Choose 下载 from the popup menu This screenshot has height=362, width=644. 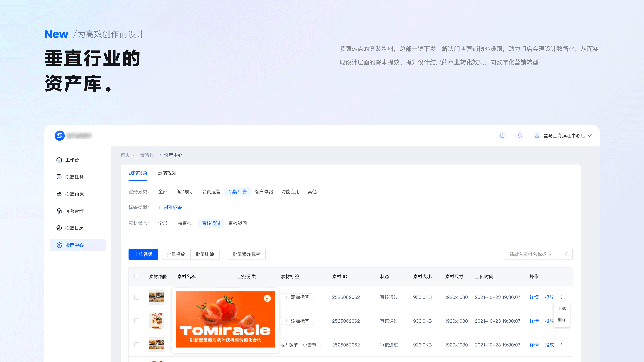click(x=562, y=309)
